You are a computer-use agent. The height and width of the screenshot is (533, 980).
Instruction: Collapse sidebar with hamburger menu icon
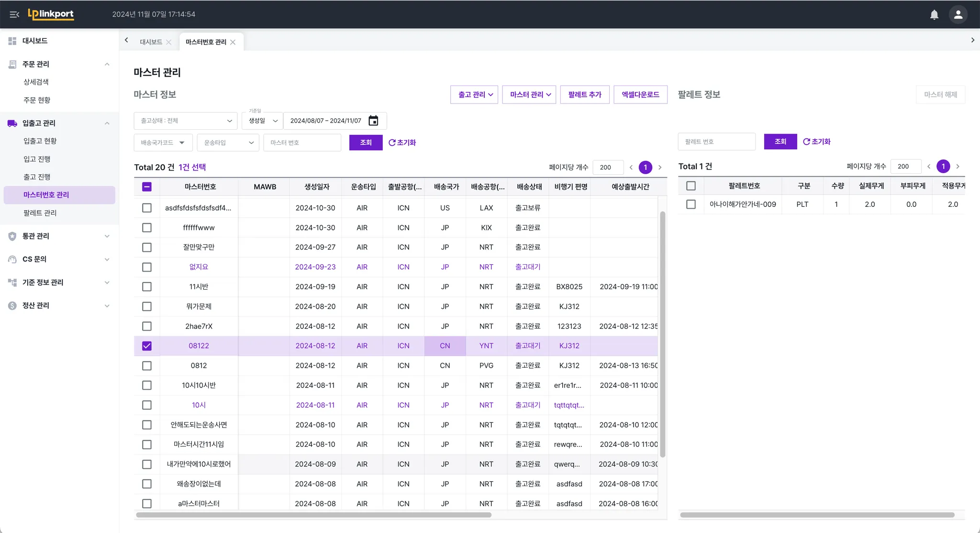click(x=14, y=14)
